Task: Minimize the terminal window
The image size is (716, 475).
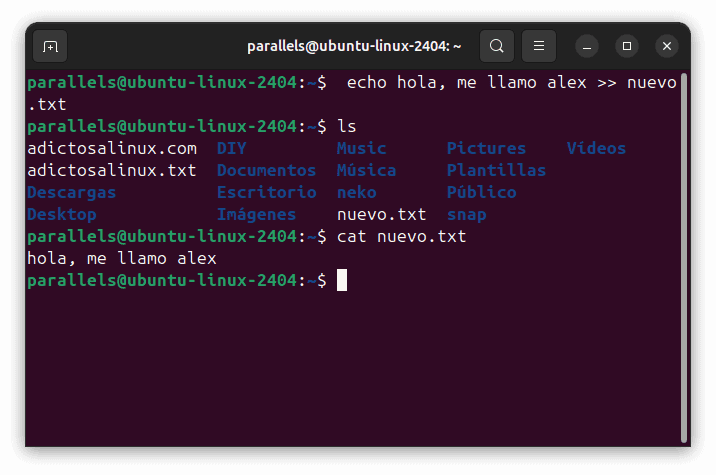Action: point(587,46)
